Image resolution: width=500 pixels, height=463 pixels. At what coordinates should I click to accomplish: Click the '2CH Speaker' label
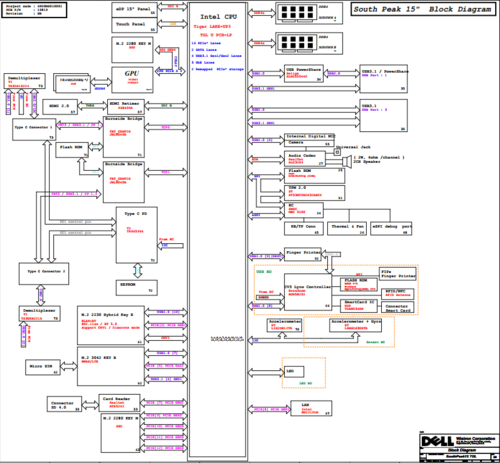(367, 162)
